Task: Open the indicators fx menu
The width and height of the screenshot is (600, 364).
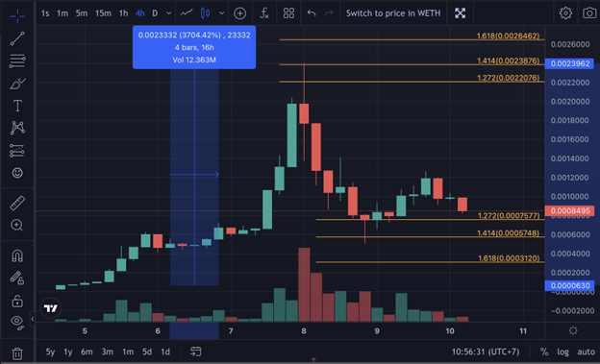Action: click(x=264, y=13)
